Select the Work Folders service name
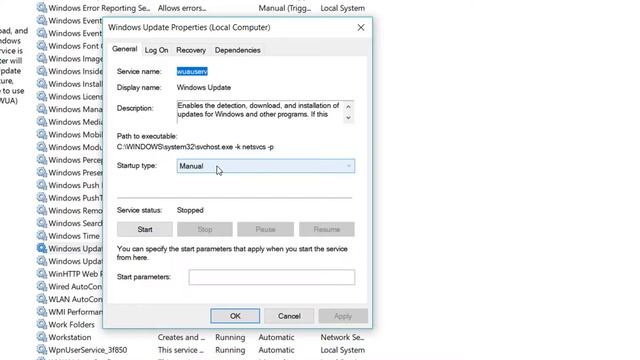Viewport: 640px width, 360px height. point(71,324)
